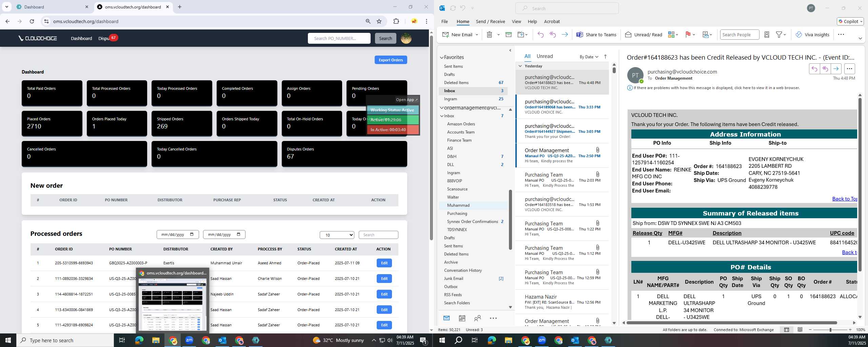868x347 pixels.
Task: Open the Calendar view icon in Outlook navigation
Action: click(462, 318)
